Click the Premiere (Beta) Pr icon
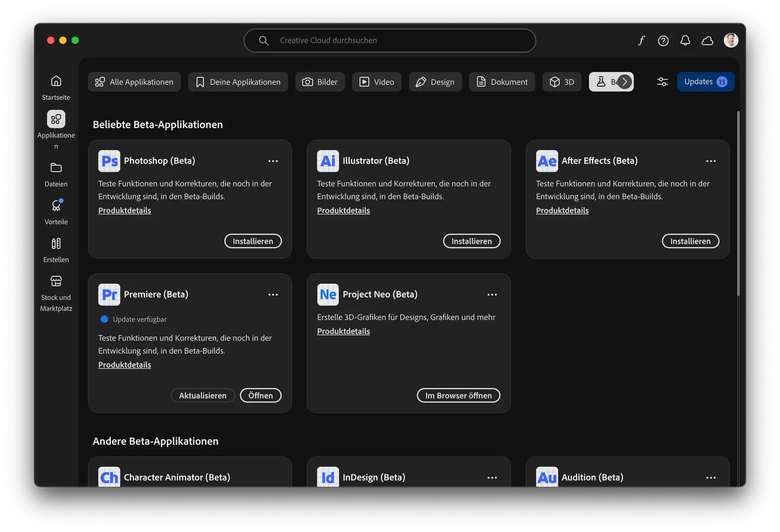Screen dimensions: 780x532 click(109, 295)
